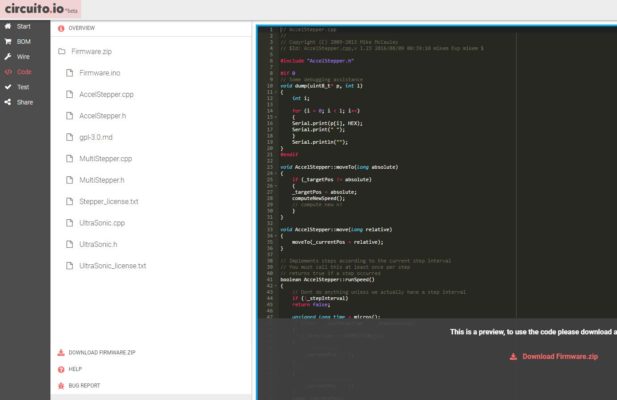Select the Code section
Screen dimensions: 617x400
coord(24,72)
